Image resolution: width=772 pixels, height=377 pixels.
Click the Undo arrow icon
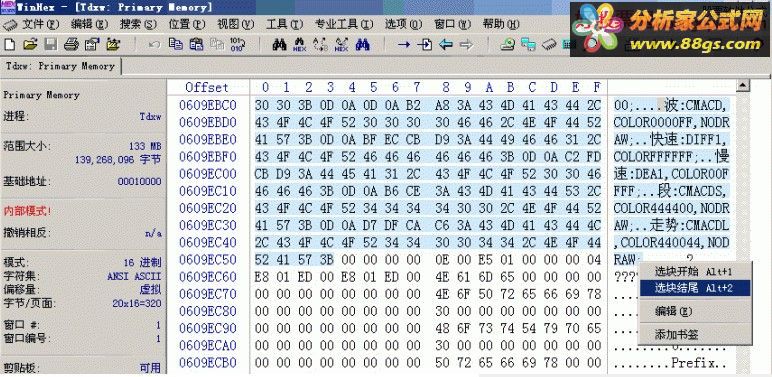pyautogui.click(x=154, y=45)
